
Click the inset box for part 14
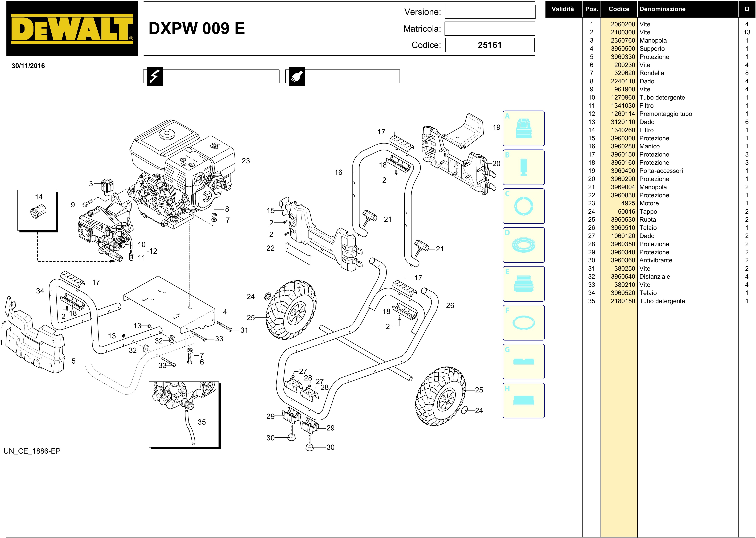37,210
